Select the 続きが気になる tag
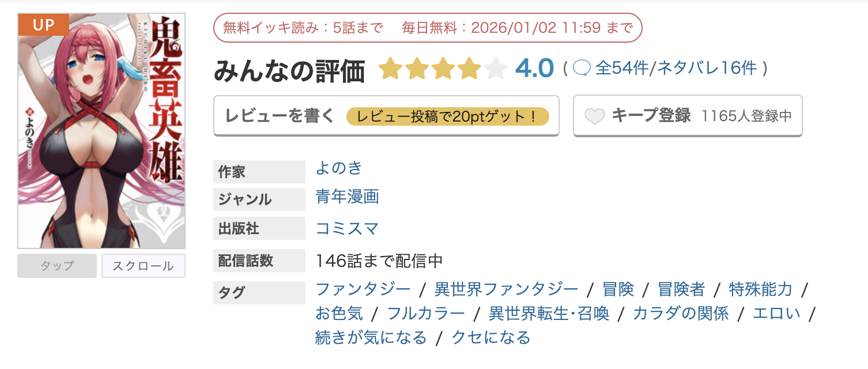The height and width of the screenshot is (369, 868). pyautogui.click(x=371, y=337)
